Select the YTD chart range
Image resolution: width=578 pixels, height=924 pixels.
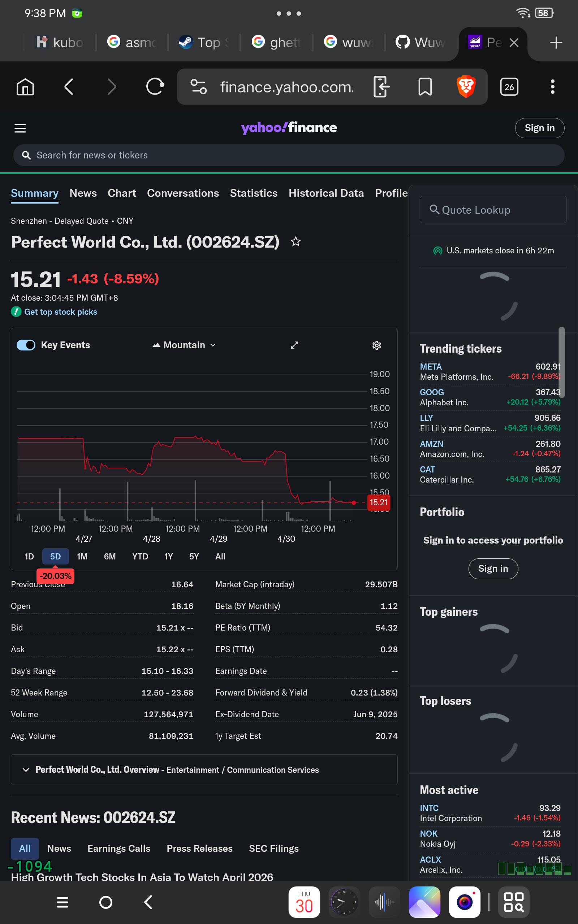pyautogui.click(x=140, y=556)
